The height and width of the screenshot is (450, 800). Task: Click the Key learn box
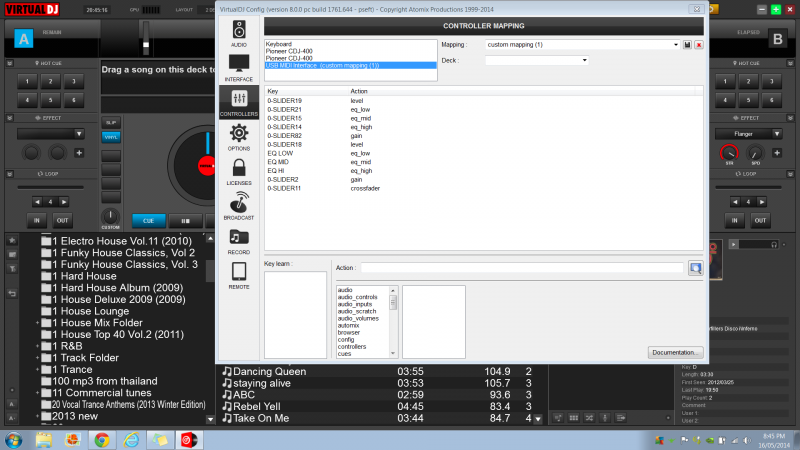coord(295,315)
